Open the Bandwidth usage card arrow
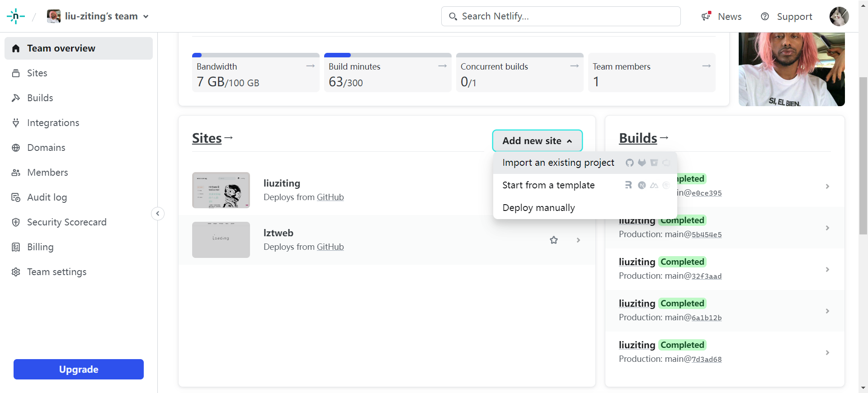The image size is (868, 393). pos(311,66)
